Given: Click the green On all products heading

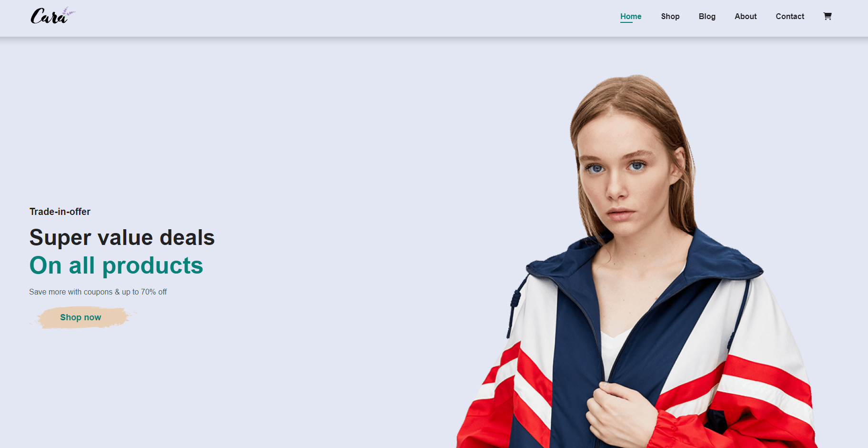Looking at the screenshot, I should pyautogui.click(x=116, y=265).
